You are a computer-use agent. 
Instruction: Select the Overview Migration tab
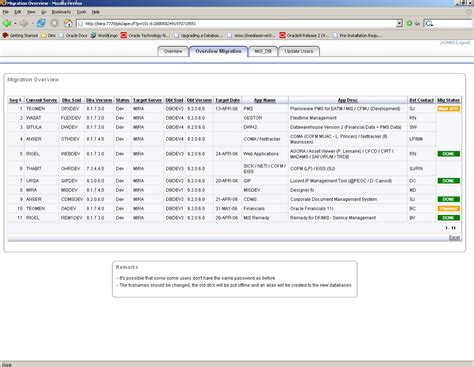coord(218,51)
